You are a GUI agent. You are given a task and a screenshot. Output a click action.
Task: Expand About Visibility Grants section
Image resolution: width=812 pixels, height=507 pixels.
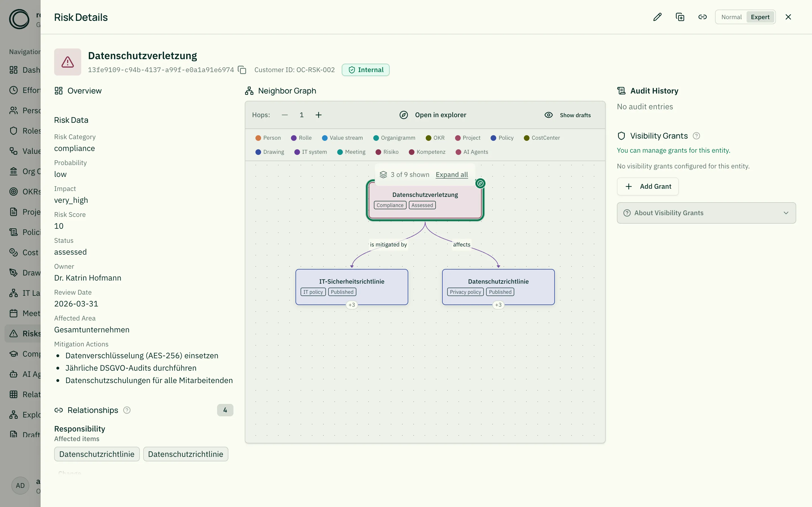706,213
